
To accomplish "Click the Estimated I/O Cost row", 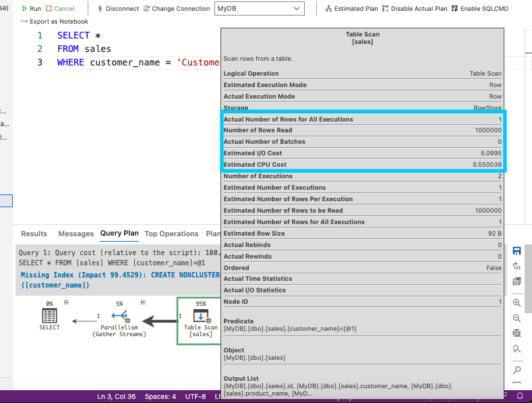I will tap(362, 153).
